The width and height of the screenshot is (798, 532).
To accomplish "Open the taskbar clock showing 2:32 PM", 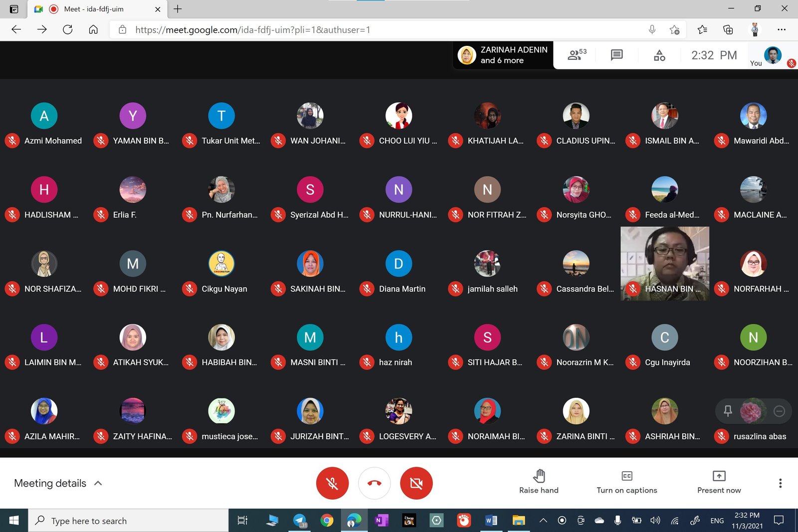I will 747,521.
